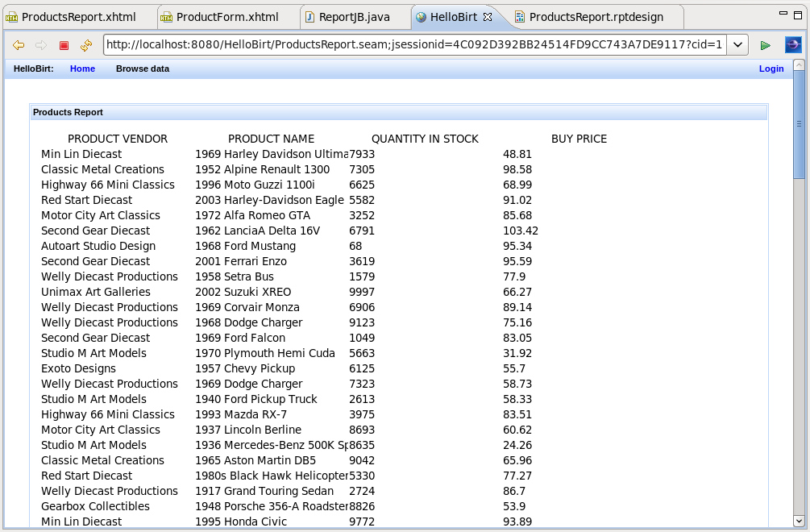
Task: Open the ProductsReport.rptdesign tab
Action: (596, 17)
